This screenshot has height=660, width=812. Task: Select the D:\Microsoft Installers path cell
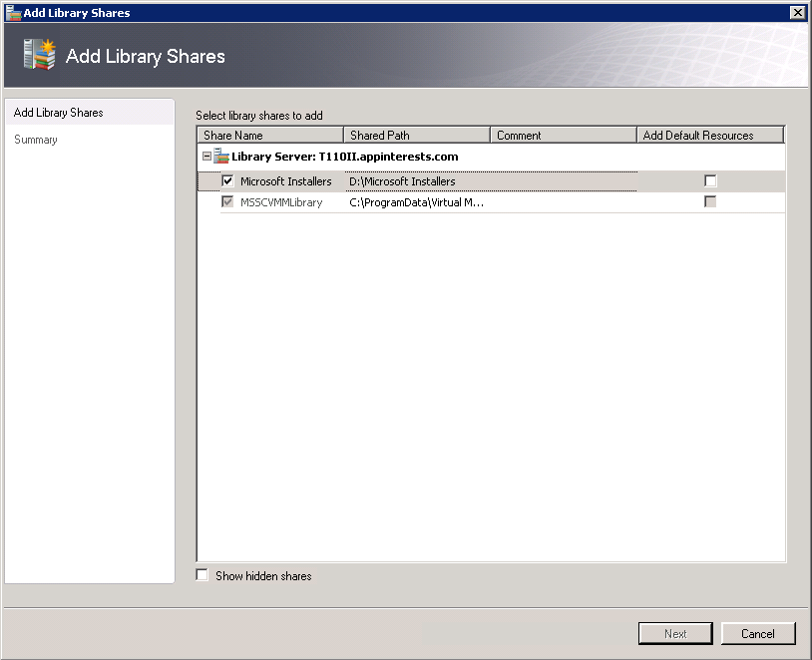click(x=402, y=181)
